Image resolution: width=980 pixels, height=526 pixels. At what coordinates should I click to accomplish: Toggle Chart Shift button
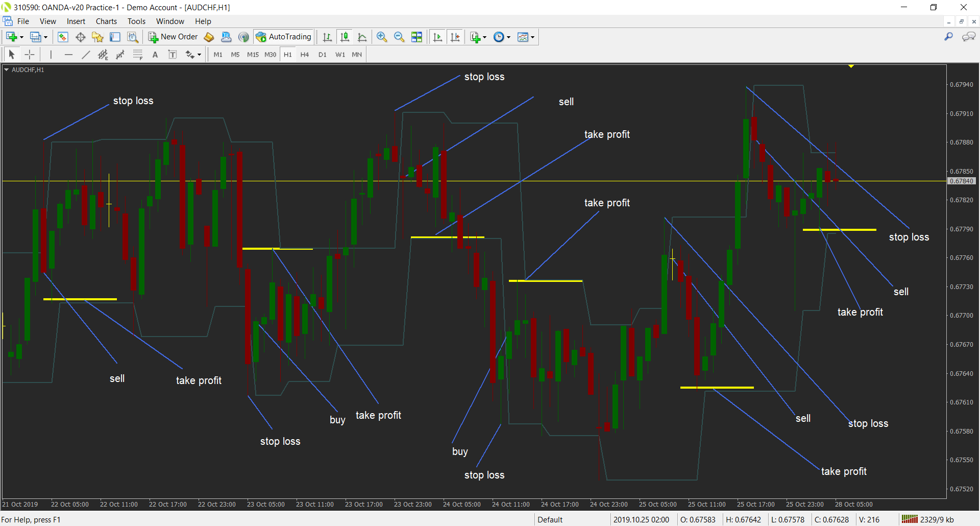click(x=455, y=37)
